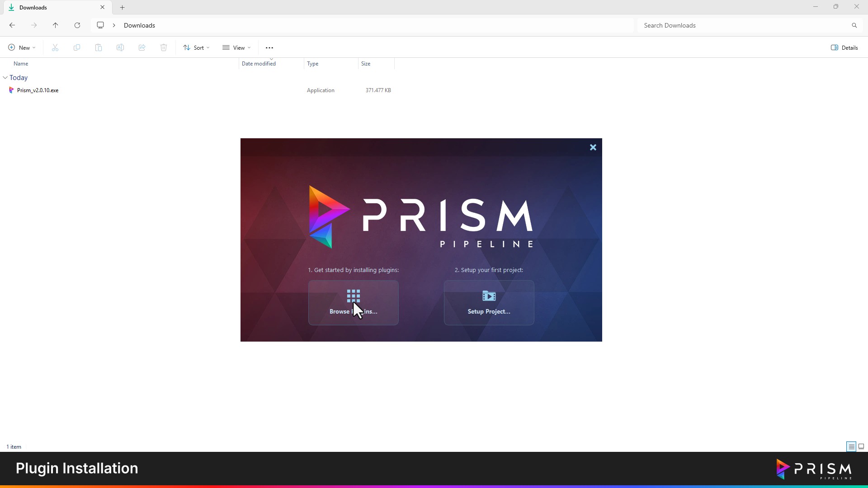Switch to details list view in status bar
868x488 pixels.
(x=851, y=446)
